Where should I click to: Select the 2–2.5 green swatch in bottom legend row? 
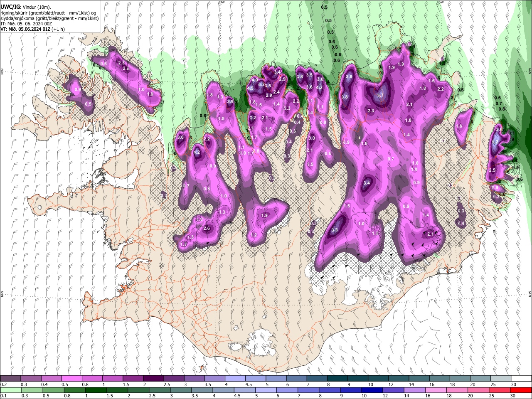tap(138, 390)
